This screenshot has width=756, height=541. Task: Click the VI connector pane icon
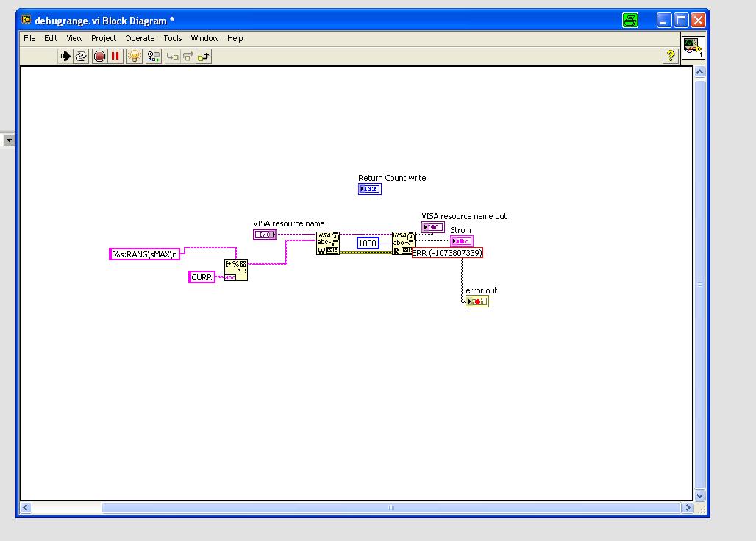point(693,48)
